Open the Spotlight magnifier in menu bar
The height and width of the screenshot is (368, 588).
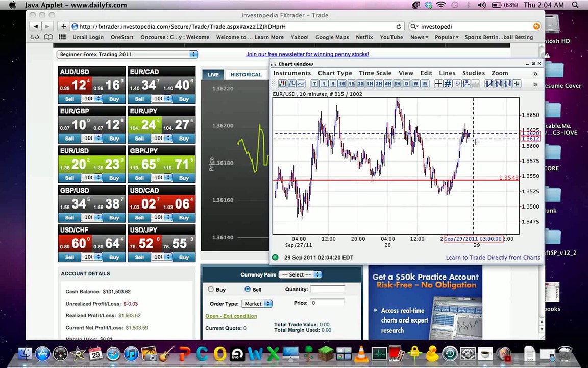point(575,5)
